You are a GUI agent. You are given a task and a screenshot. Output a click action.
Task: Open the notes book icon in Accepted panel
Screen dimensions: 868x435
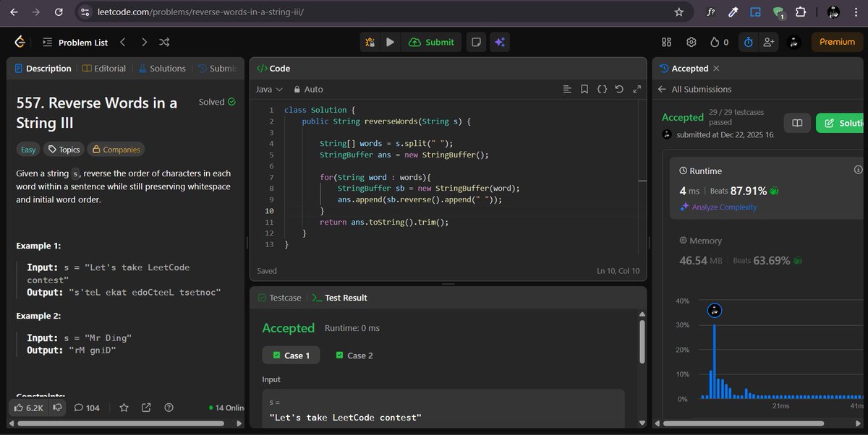click(x=797, y=123)
